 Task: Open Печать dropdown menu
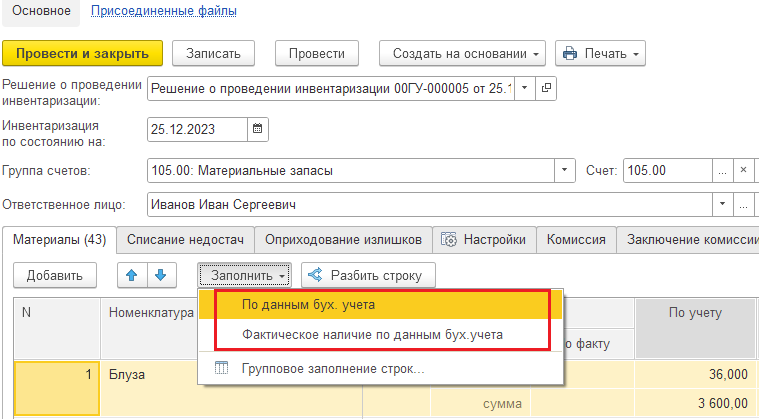coord(600,53)
